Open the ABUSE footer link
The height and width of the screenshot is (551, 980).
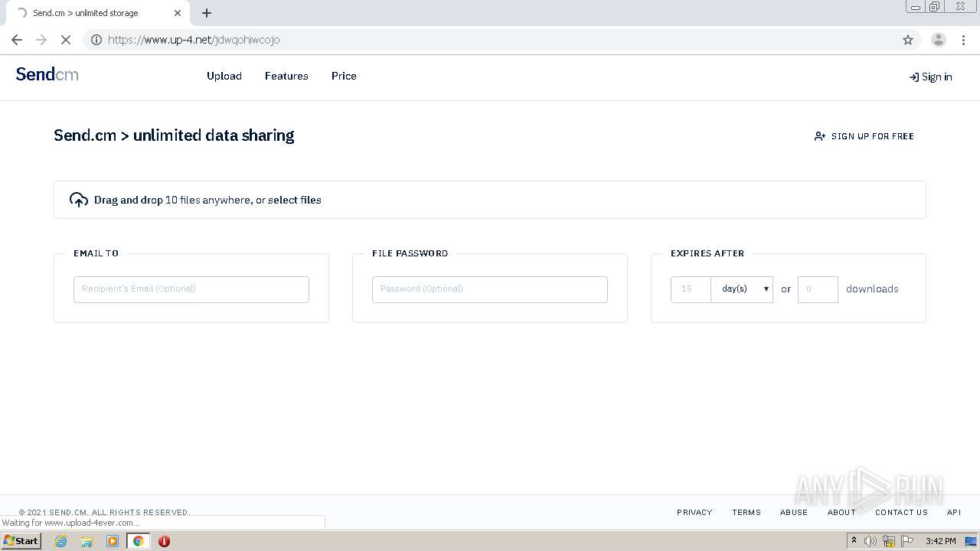tap(794, 513)
